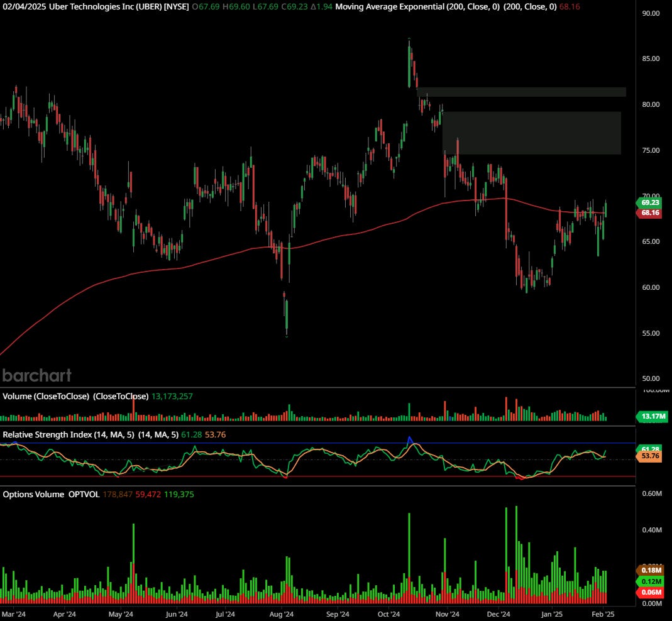The width and height of the screenshot is (672, 621).
Task: Click the close price C69.23 in the header
Action: pos(294,7)
